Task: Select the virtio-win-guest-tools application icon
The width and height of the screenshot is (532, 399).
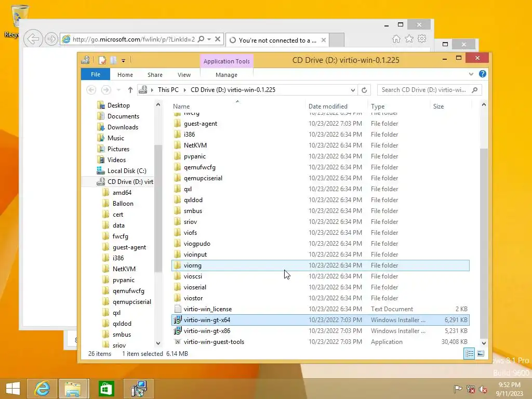Action: [x=177, y=342]
